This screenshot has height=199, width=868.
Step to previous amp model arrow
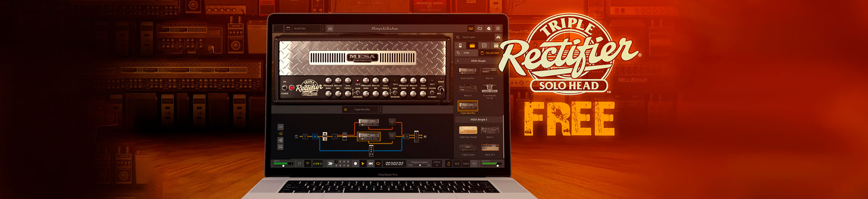pyautogui.click(x=381, y=108)
